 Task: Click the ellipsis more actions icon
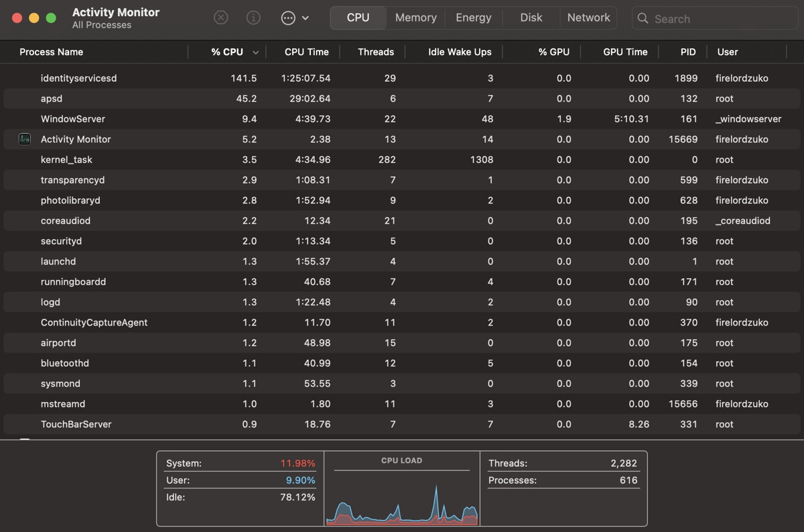pyautogui.click(x=288, y=18)
